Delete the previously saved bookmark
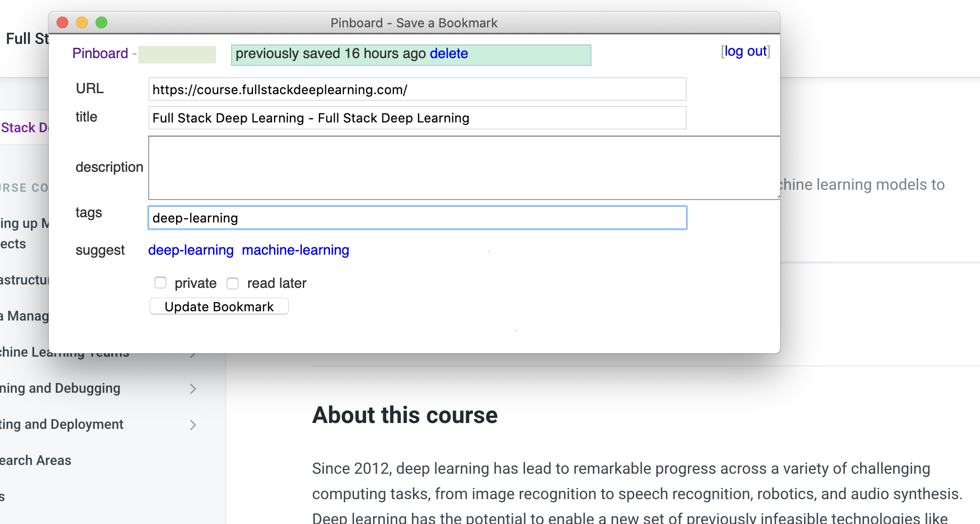Screen dimensions: 980x524 click(x=449, y=54)
